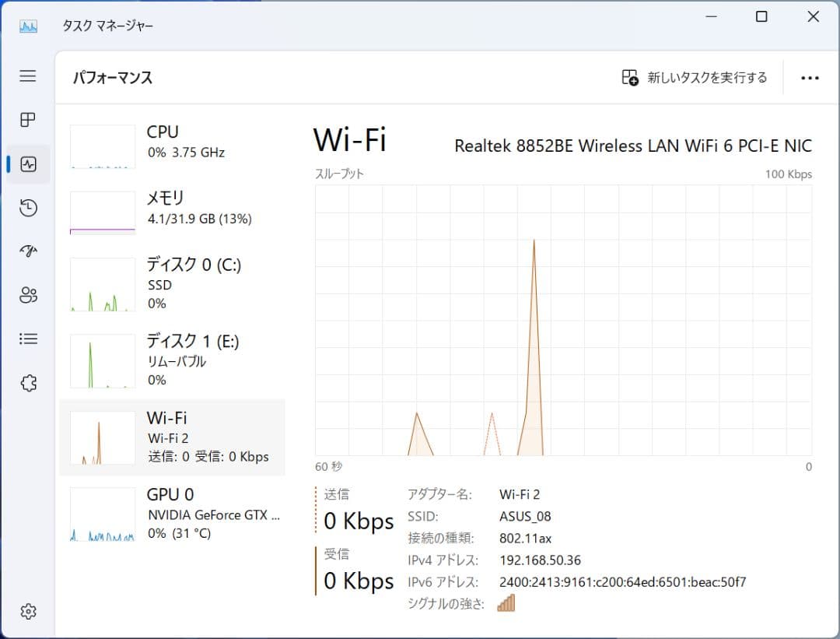Open the Processes view in the sidebar

pyautogui.click(x=27, y=120)
